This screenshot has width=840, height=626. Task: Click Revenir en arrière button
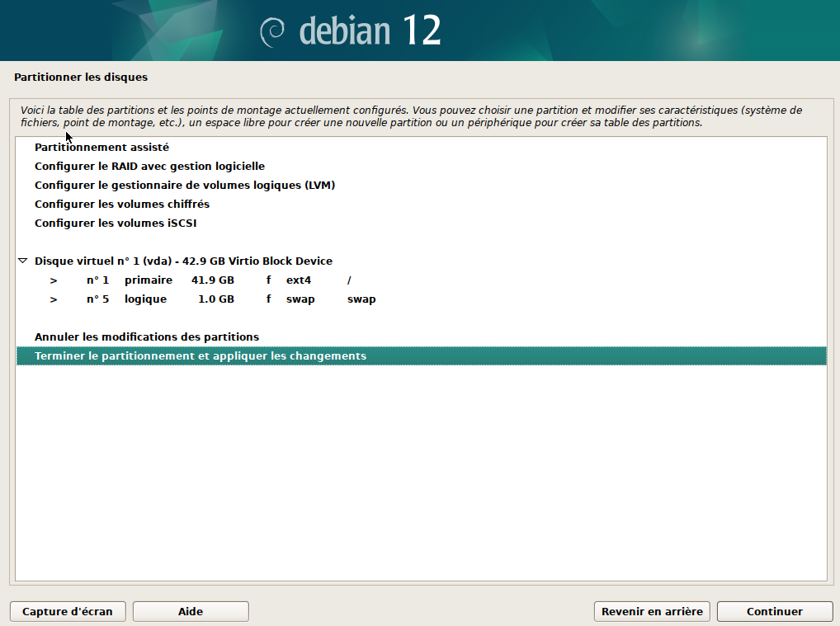click(652, 611)
